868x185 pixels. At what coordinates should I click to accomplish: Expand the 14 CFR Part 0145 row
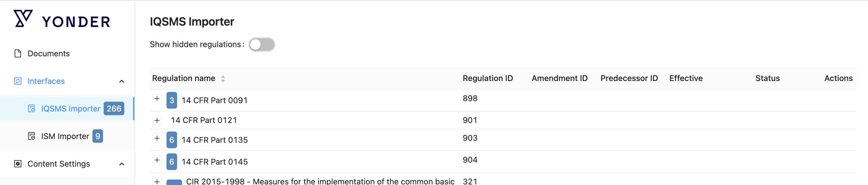157,160
